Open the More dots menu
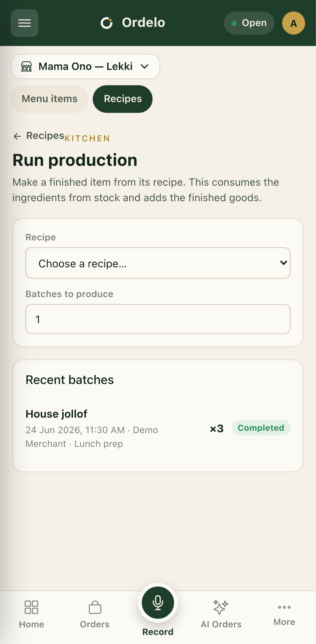The width and height of the screenshot is (316, 644). (x=284, y=607)
